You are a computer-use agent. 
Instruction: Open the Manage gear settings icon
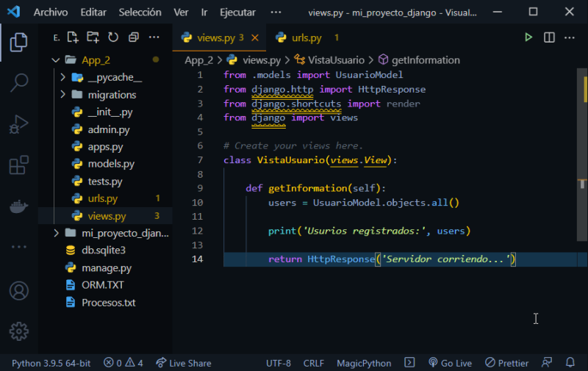pos(19,331)
